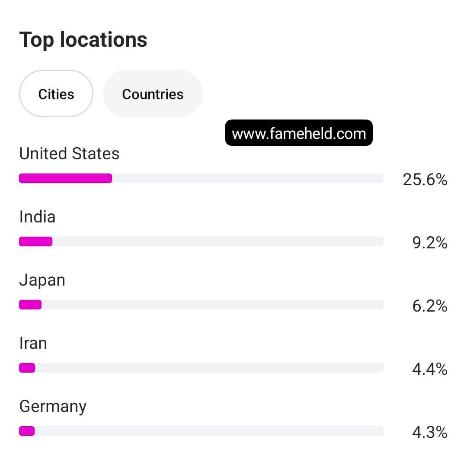Select the India location label
Viewport: 467px width, 476px height.
[x=37, y=217]
